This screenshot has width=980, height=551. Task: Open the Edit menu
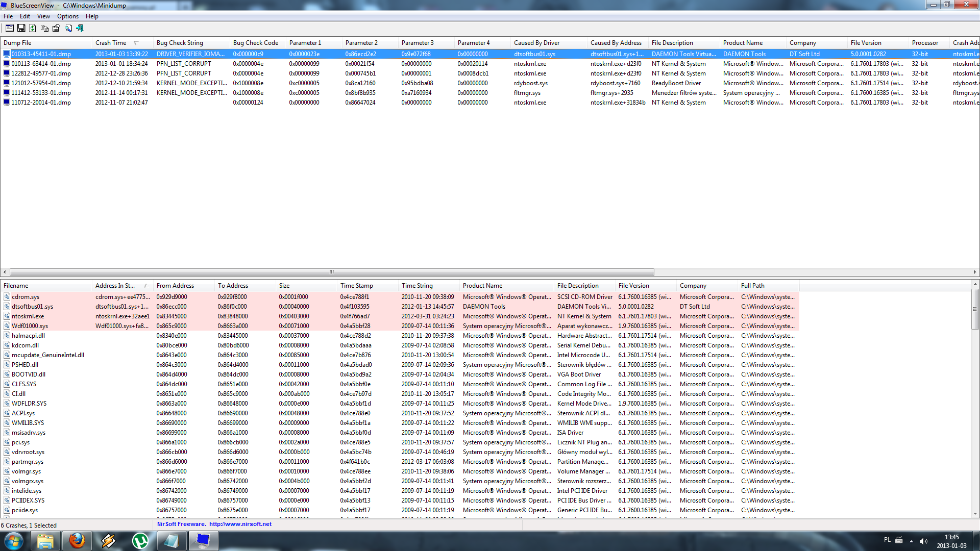tap(25, 16)
